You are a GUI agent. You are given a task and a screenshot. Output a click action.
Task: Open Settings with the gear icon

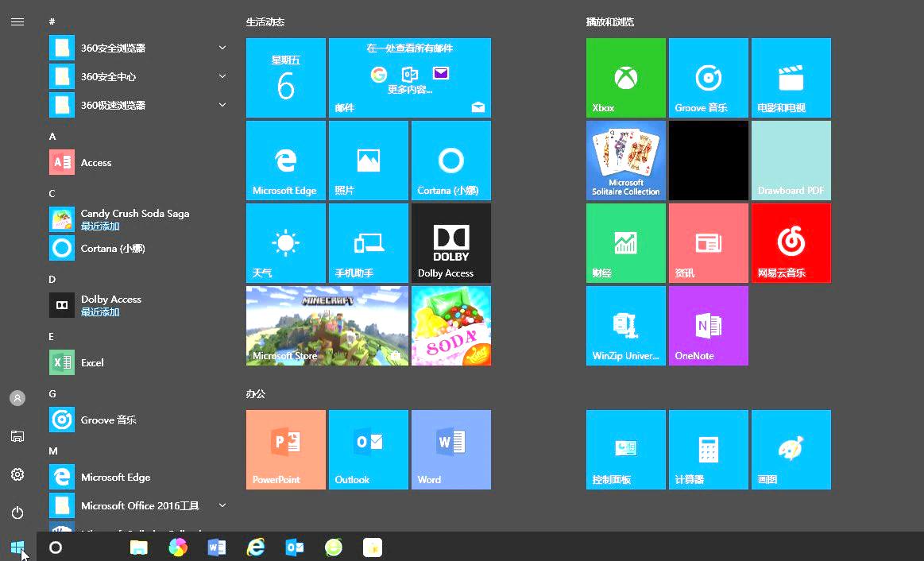[x=17, y=474]
